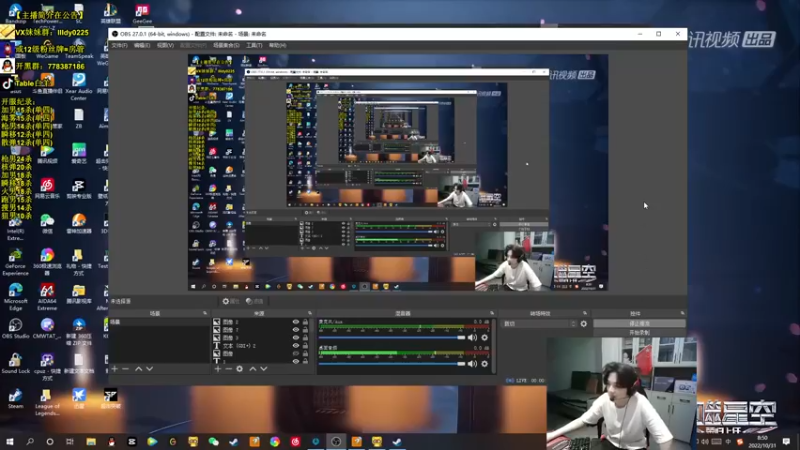The height and width of the screenshot is (450, 800).
Task: Select the 场景 item in the scenes list
Action: point(159,322)
